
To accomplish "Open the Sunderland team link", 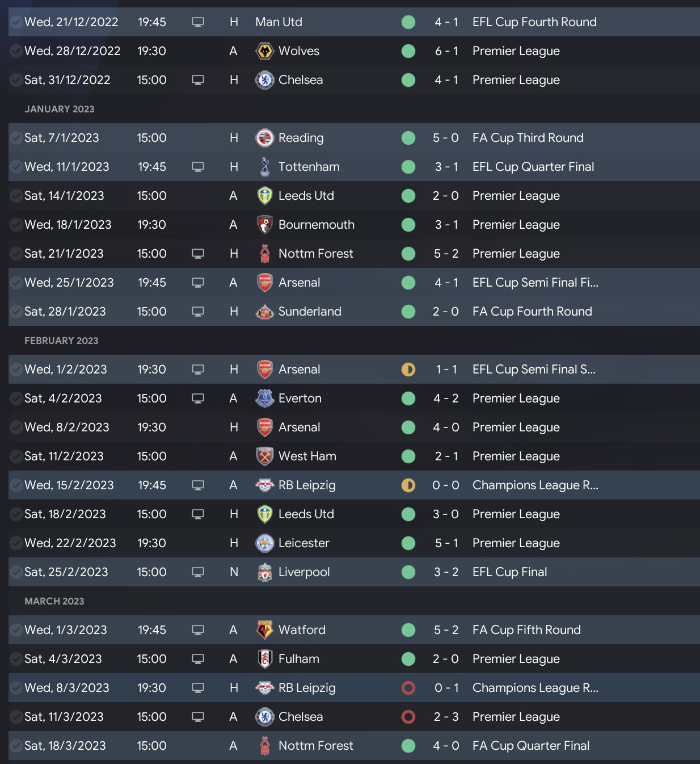I will (310, 312).
